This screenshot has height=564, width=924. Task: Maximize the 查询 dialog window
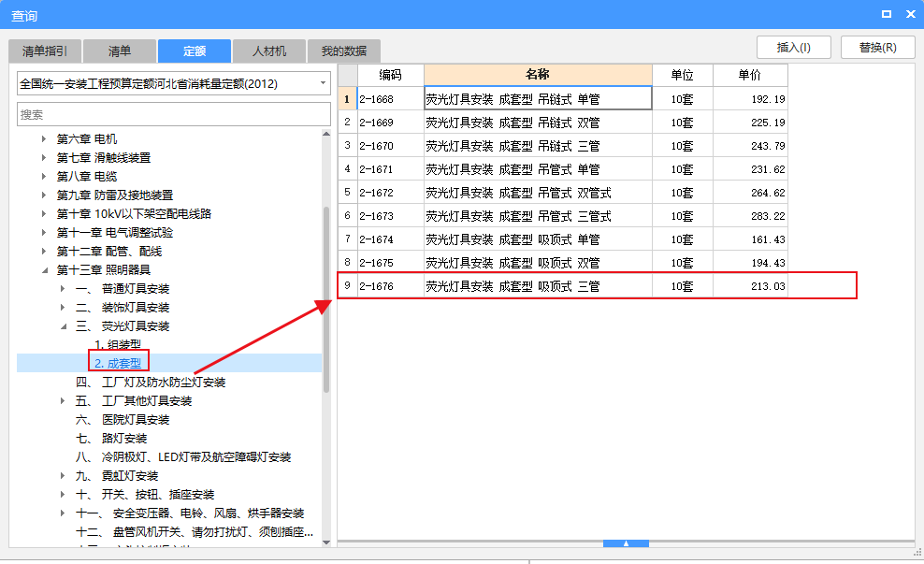pyautogui.click(x=887, y=14)
